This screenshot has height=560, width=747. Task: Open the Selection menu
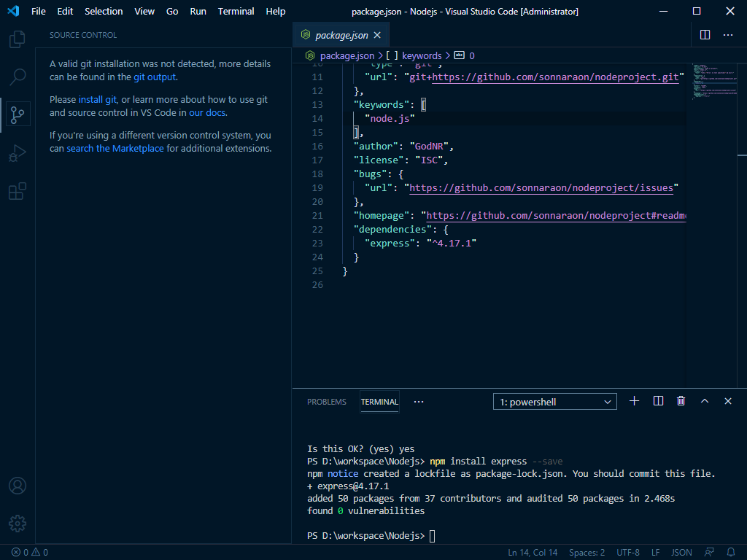point(104,12)
